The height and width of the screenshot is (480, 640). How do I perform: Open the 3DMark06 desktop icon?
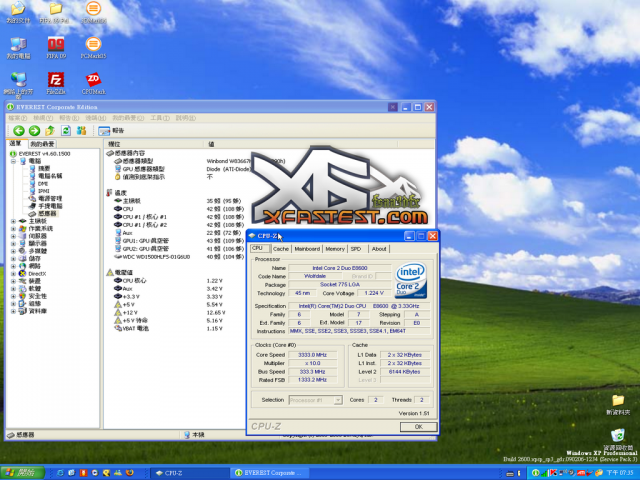coord(93,12)
